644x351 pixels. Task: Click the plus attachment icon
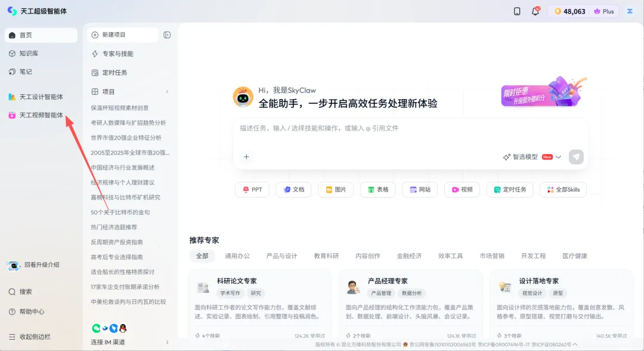coord(246,157)
